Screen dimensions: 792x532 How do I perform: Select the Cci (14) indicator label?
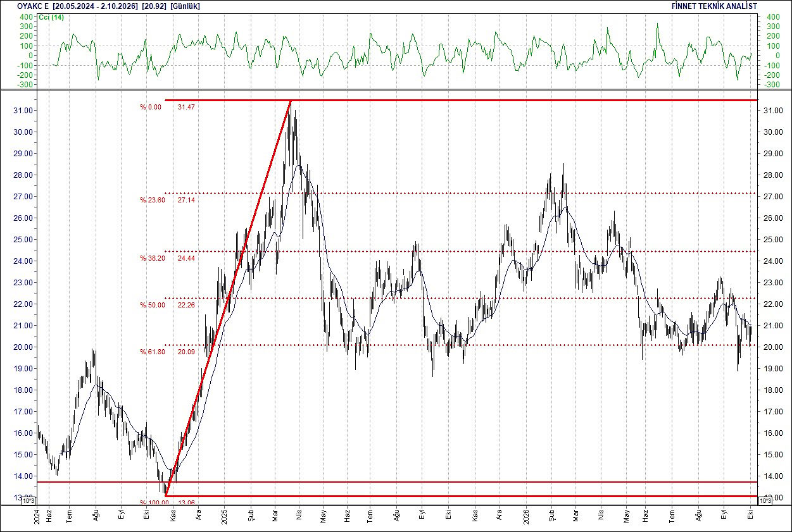[x=52, y=17]
